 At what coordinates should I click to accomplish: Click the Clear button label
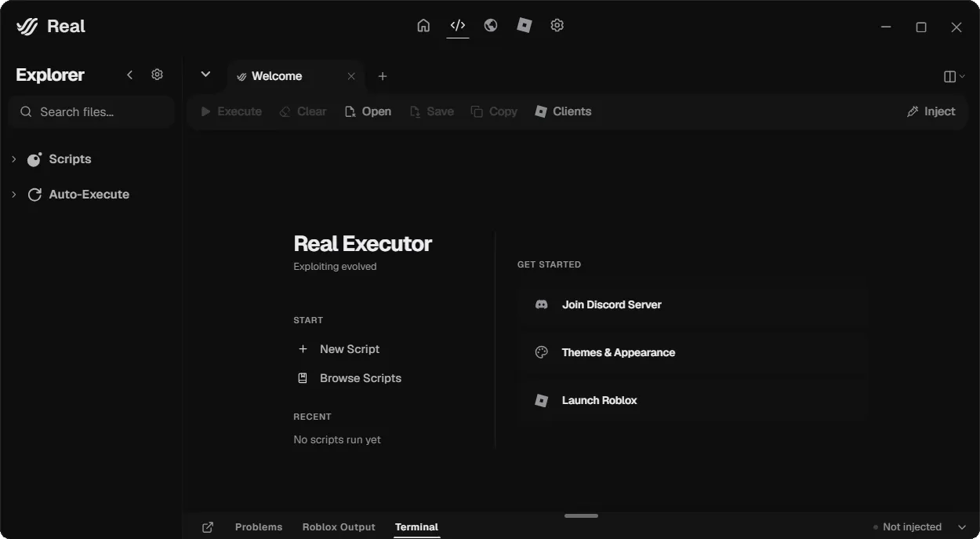[311, 111]
